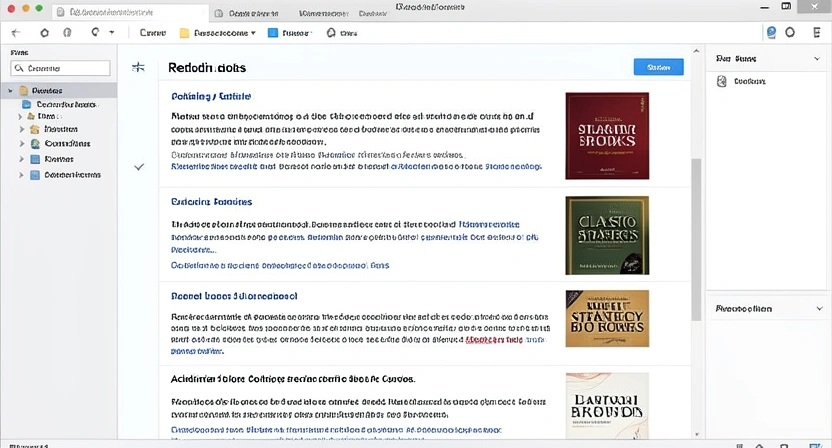
Task: Click the refresh-style circular arrow icon
Action: pyautogui.click(x=95, y=32)
